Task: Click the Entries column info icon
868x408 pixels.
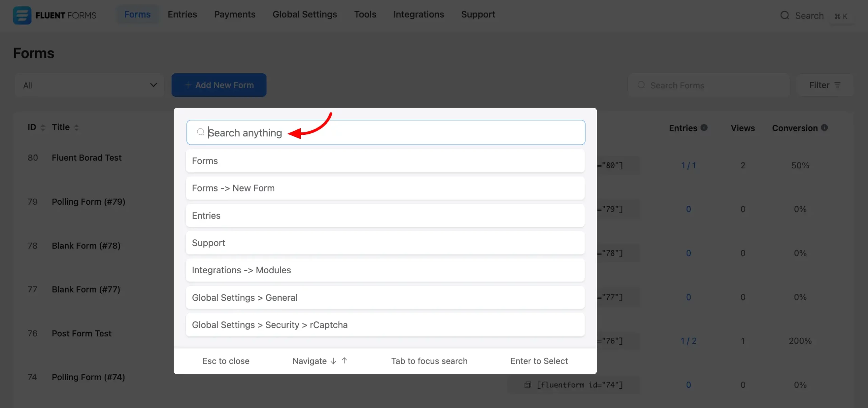Action: coord(704,128)
